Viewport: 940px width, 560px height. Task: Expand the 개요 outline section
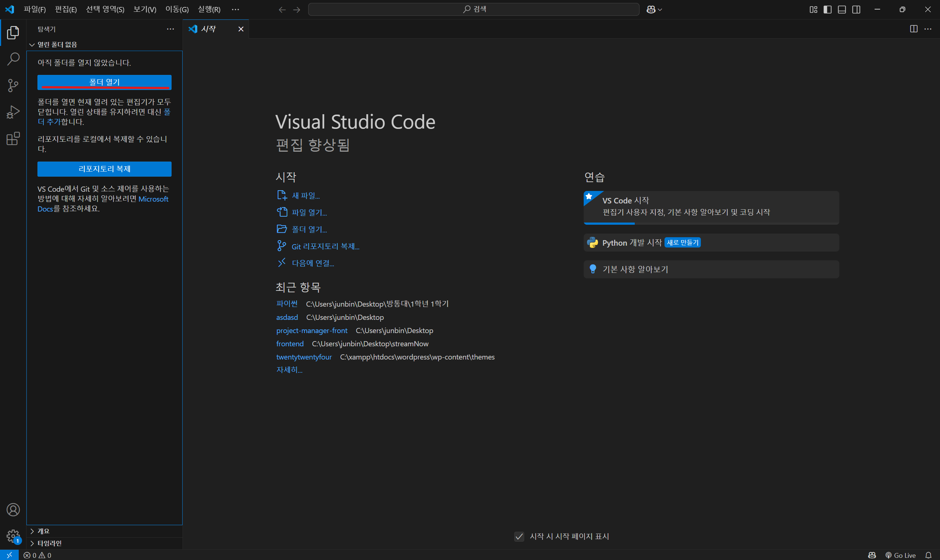coord(43,531)
